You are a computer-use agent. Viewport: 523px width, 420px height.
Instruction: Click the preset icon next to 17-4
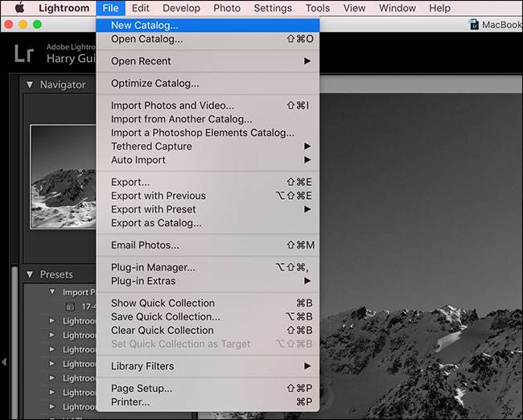point(69,307)
